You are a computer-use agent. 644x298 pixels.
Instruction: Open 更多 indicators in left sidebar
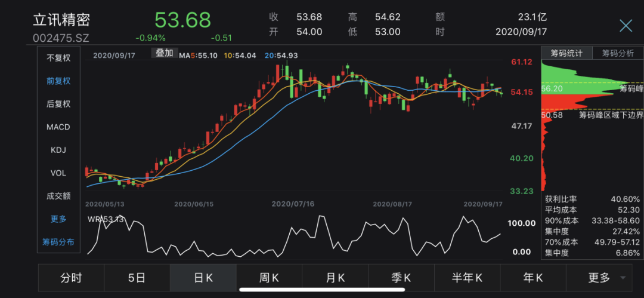[58, 219]
